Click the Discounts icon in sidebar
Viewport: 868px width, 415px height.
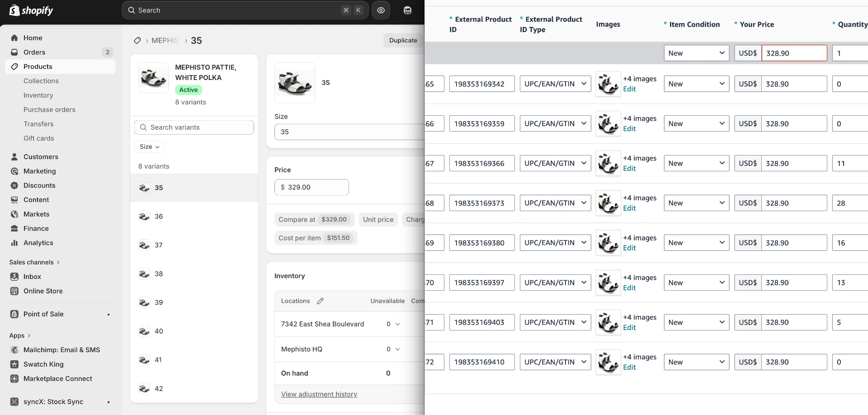(x=14, y=186)
